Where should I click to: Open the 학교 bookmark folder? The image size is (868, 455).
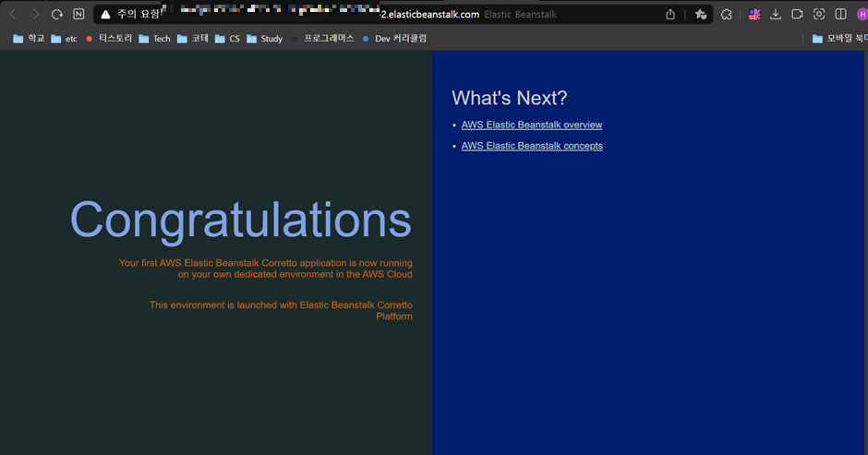[29, 38]
